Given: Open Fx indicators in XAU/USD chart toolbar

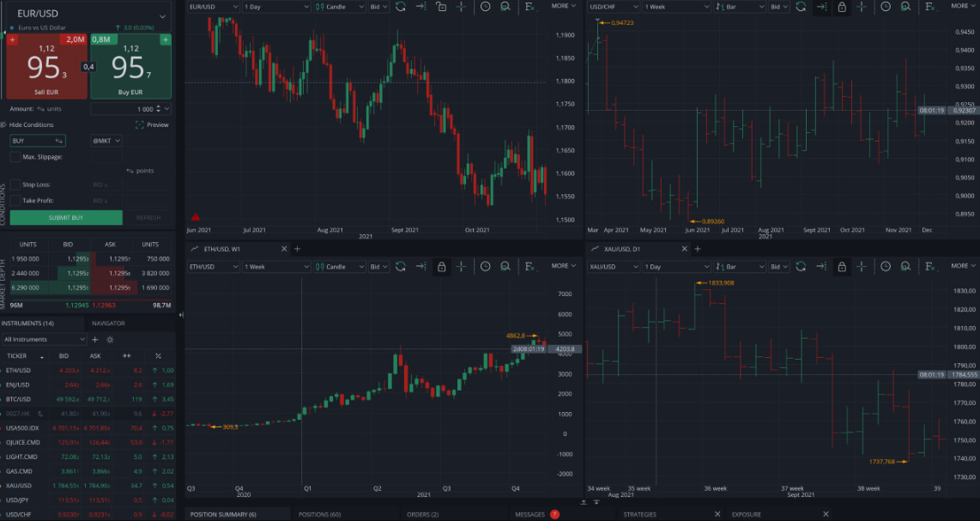Looking at the screenshot, I should coord(930,266).
